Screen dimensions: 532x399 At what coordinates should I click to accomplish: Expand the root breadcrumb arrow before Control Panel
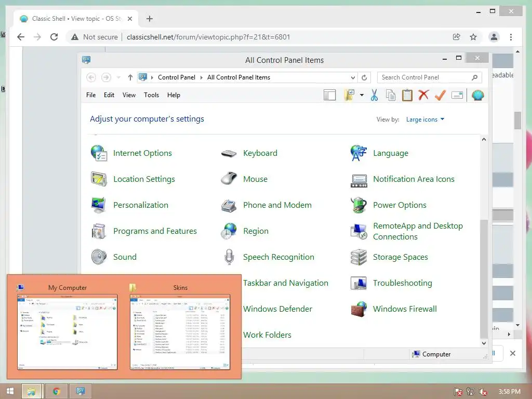pyautogui.click(x=152, y=78)
